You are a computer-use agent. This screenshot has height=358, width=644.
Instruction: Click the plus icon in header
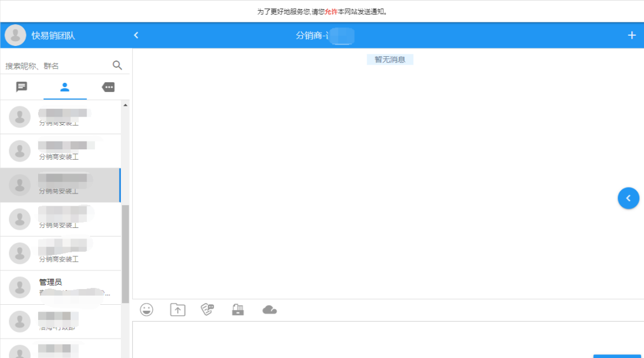[632, 35]
